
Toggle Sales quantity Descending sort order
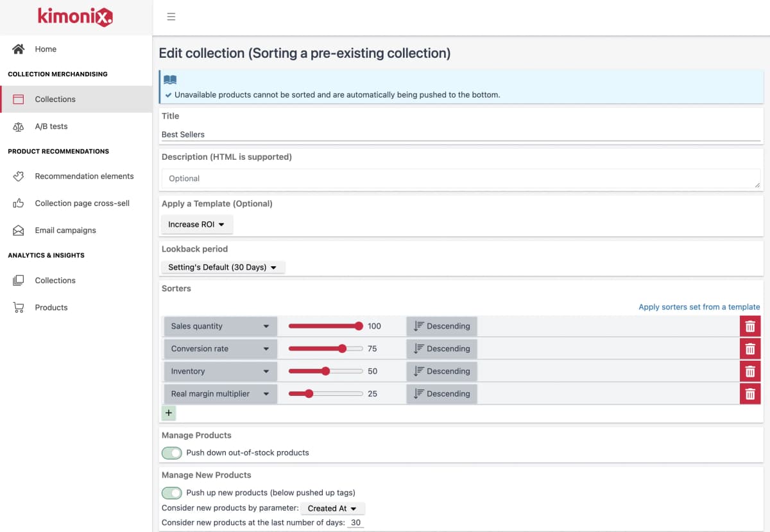[441, 327]
